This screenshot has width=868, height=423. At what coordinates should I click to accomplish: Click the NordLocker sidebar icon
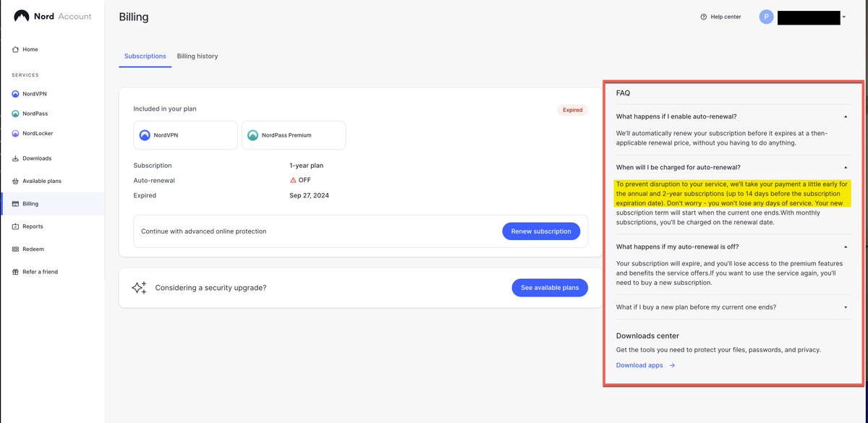coord(16,133)
